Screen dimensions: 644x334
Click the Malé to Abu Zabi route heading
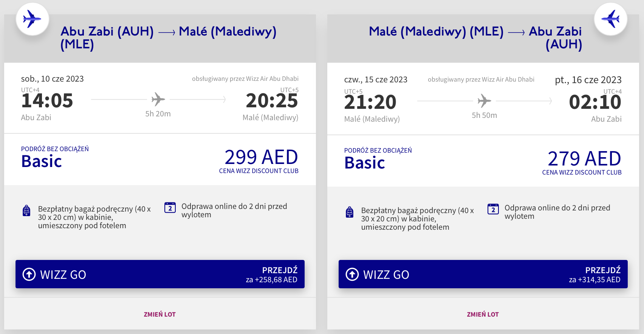pos(475,37)
